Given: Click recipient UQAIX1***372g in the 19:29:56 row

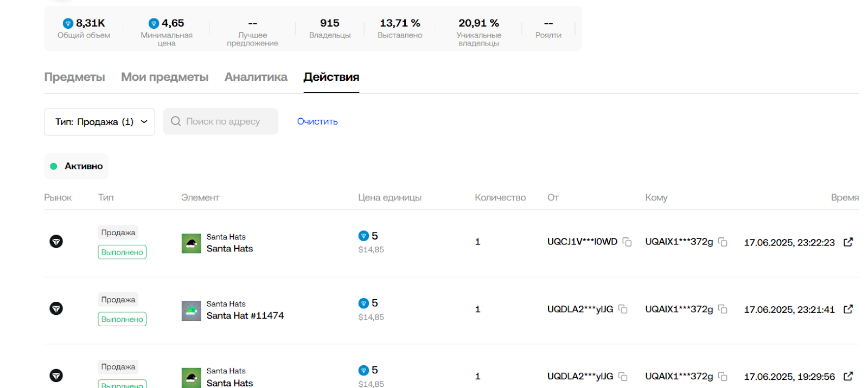Looking at the screenshot, I should [679, 376].
